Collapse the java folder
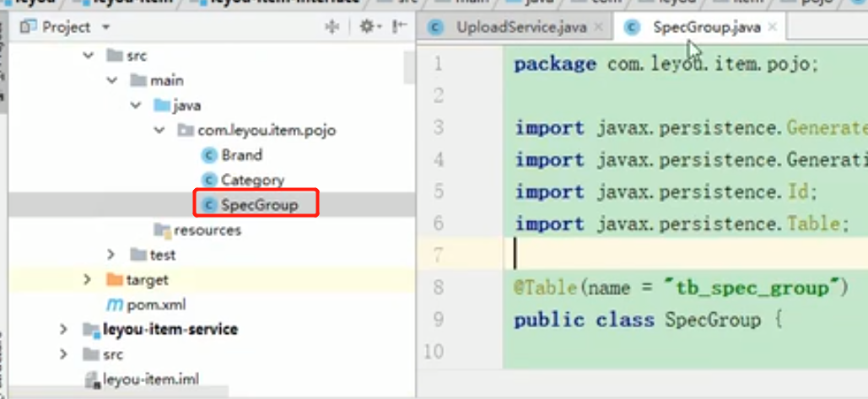868x399 pixels. point(136,105)
